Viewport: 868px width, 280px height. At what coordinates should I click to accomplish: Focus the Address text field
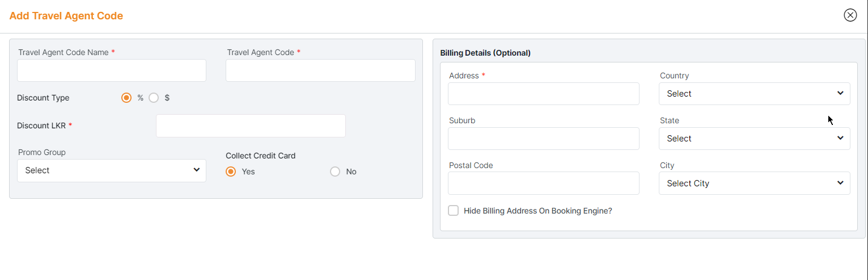coord(543,94)
